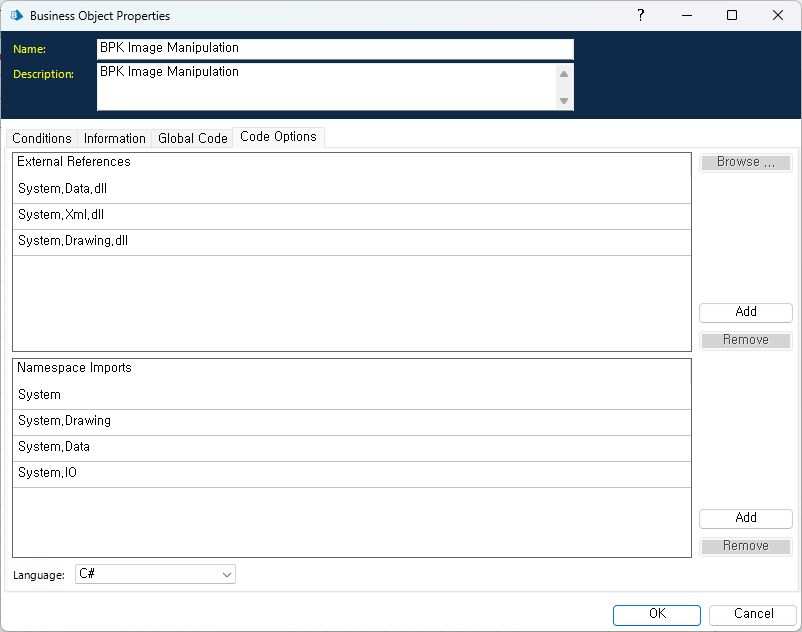
Task: Add a new namespace import
Action: [x=746, y=518]
